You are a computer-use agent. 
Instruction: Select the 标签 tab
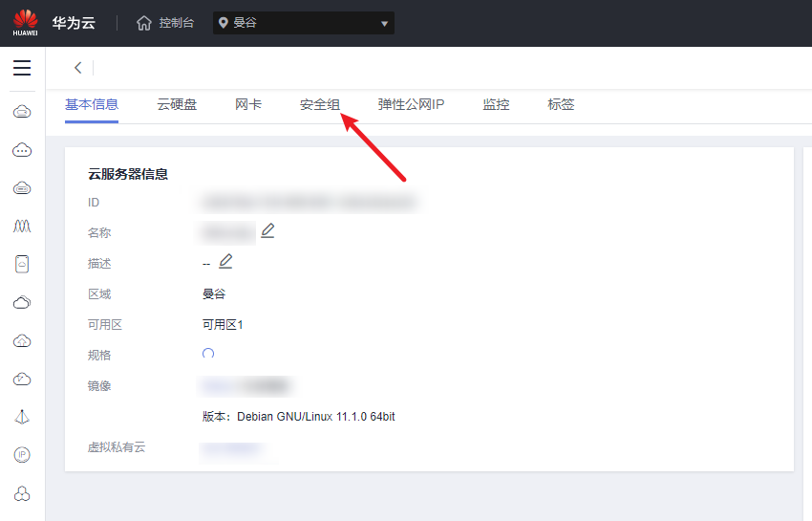(561, 104)
